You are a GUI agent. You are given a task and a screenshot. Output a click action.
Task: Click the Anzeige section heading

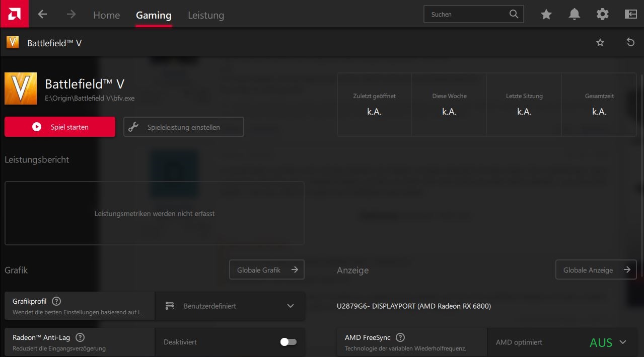(x=352, y=270)
